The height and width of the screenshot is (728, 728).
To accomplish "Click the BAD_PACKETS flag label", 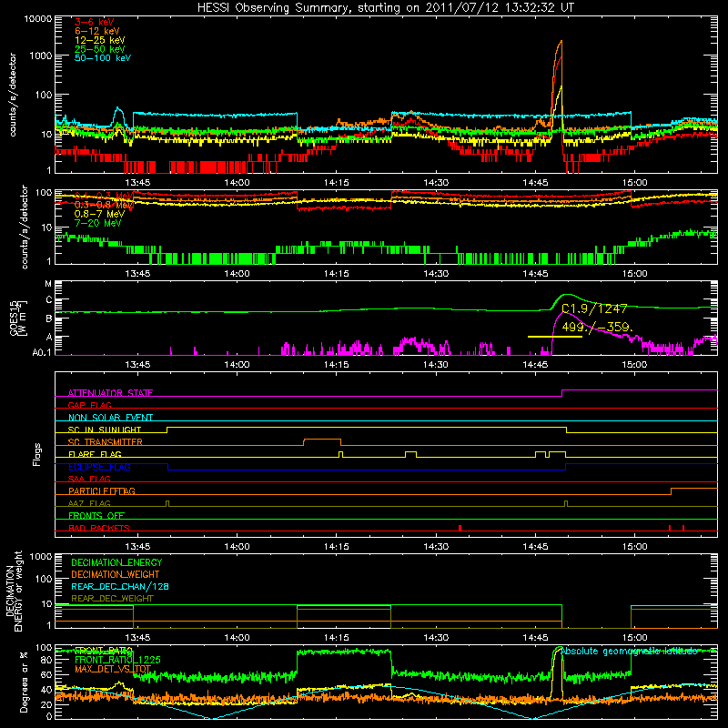I will click(99, 528).
